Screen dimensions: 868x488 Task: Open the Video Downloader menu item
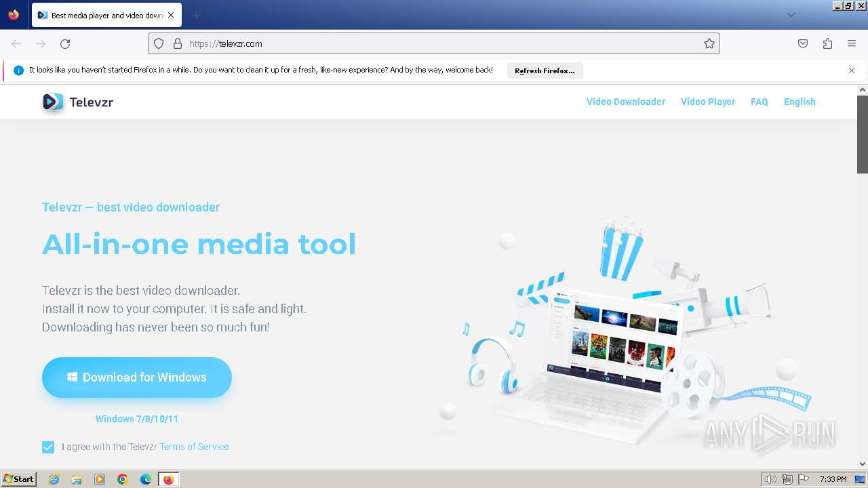[626, 102]
